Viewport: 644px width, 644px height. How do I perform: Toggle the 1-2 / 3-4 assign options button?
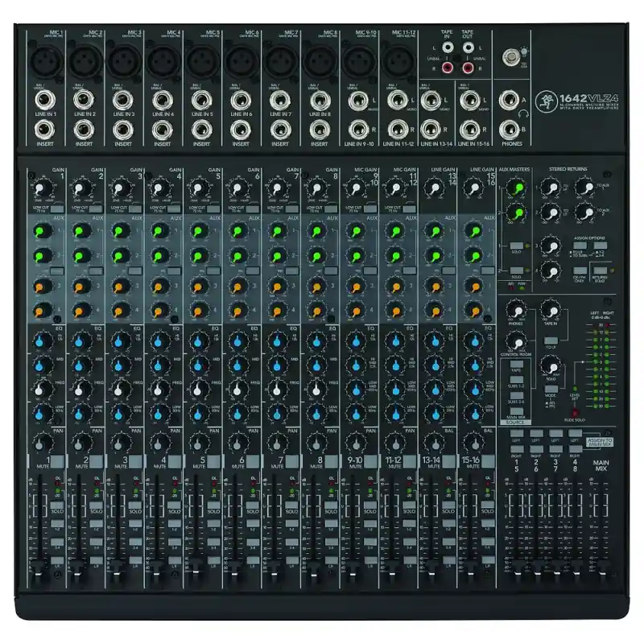coord(600,246)
